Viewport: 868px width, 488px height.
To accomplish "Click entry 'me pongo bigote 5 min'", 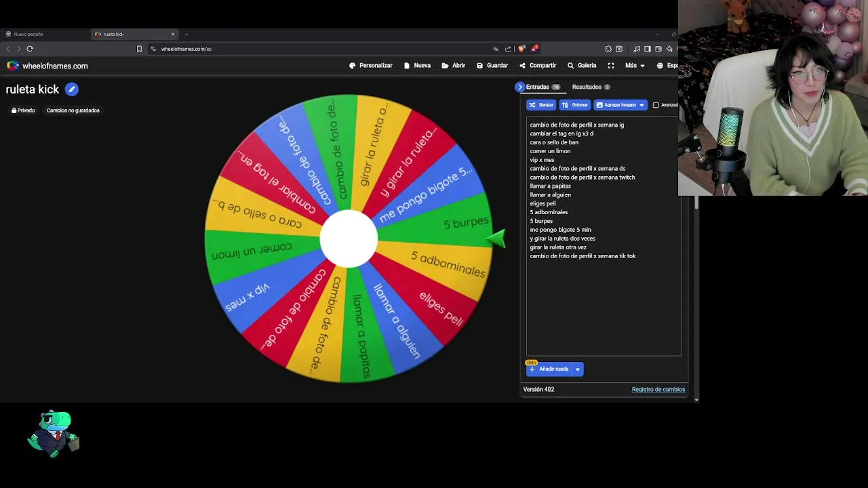I will [x=560, y=230].
